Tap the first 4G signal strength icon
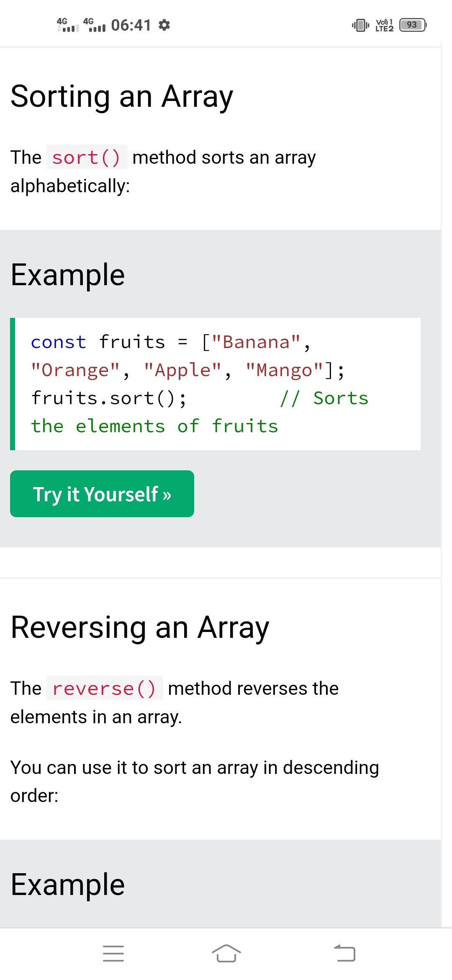Image resolution: width=452 pixels, height=980 pixels. 68,25
